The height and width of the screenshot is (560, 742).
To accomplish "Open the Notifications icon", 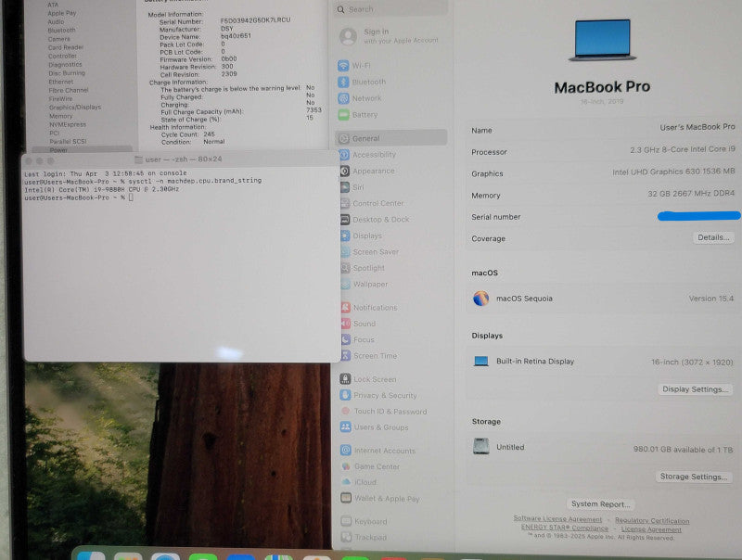I will click(346, 308).
